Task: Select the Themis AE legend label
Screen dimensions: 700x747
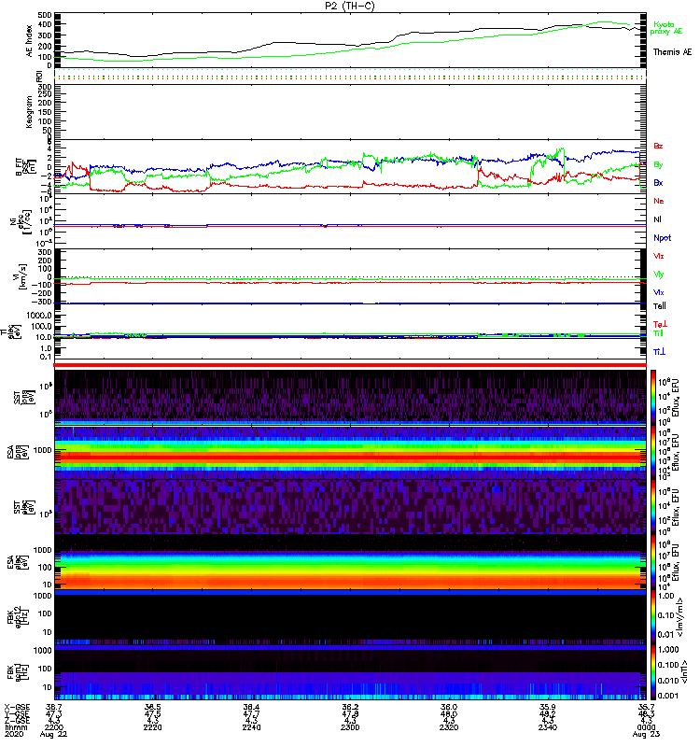Action: click(672, 52)
